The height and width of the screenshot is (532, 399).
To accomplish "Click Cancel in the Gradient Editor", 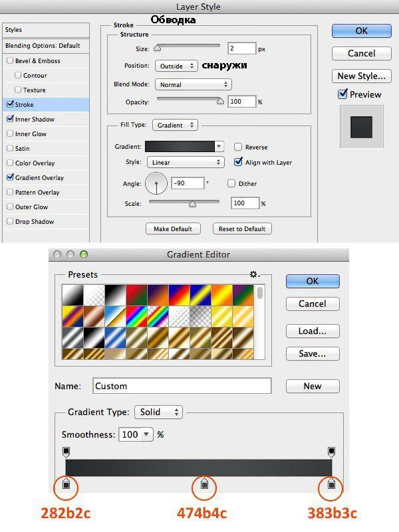I will 313,304.
